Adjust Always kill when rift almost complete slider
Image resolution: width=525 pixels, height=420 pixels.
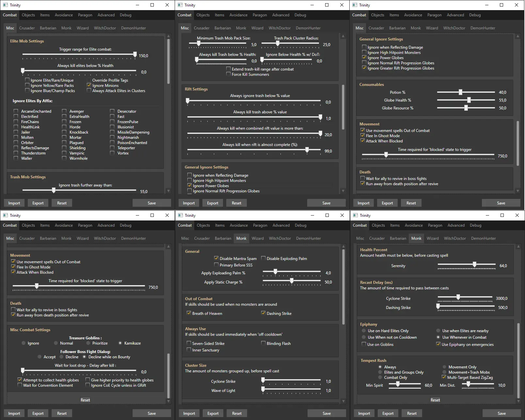point(254,150)
